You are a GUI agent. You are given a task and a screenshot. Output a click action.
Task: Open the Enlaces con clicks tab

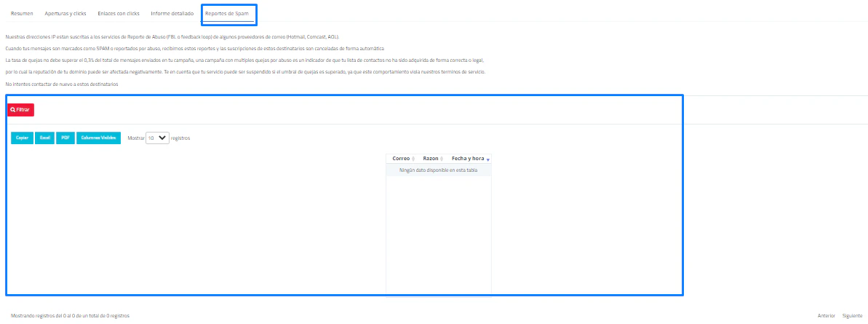(x=119, y=13)
